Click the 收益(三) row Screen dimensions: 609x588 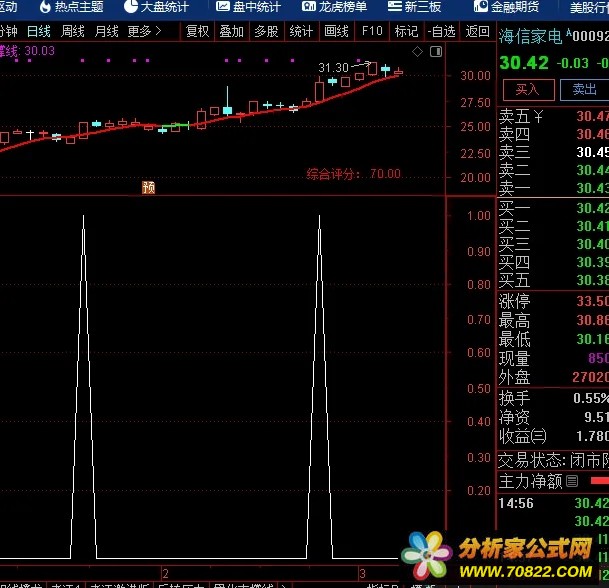(553, 436)
